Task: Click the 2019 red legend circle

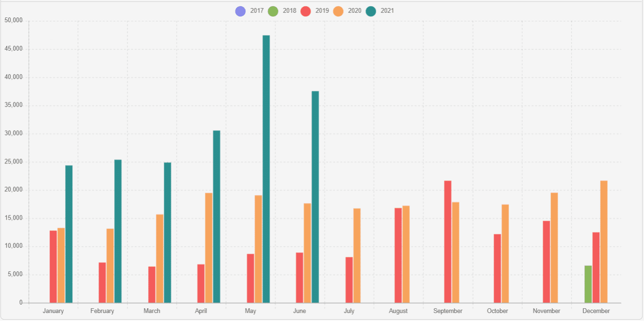Action: click(305, 11)
